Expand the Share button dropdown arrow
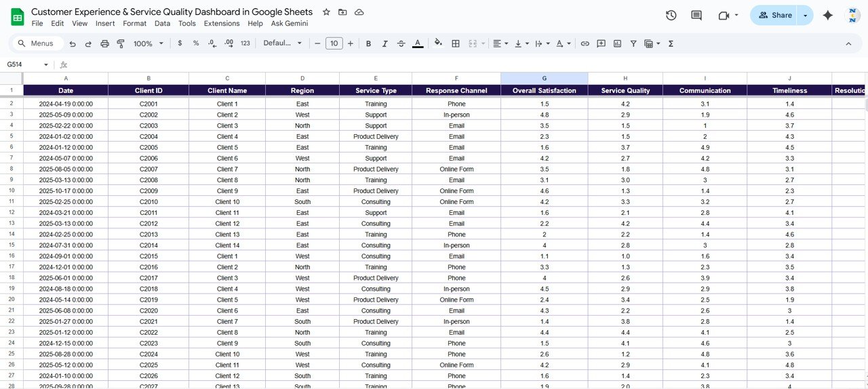The width and height of the screenshot is (868, 389). tap(805, 15)
